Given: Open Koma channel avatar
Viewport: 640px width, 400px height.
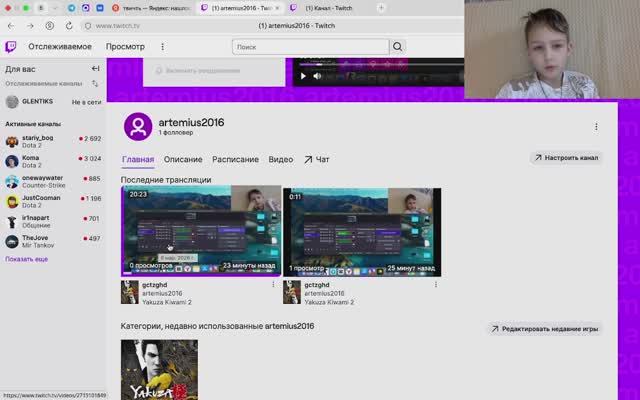Looking at the screenshot, I should 12,162.
